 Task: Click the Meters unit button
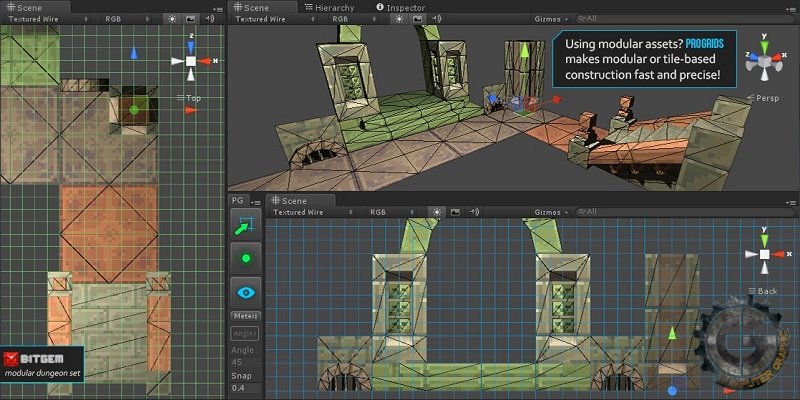click(x=245, y=316)
